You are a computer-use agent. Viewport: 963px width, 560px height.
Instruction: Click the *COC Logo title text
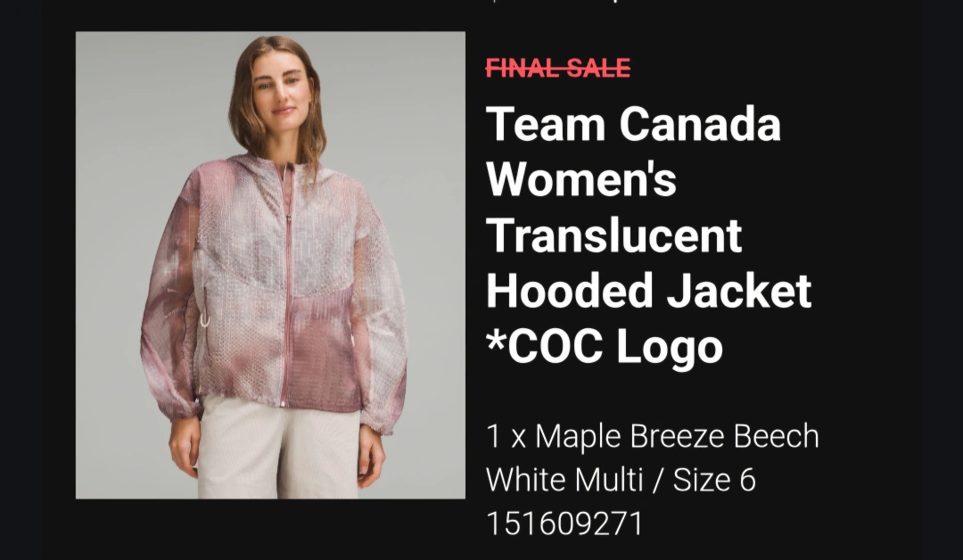pyautogui.click(x=605, y=346)
